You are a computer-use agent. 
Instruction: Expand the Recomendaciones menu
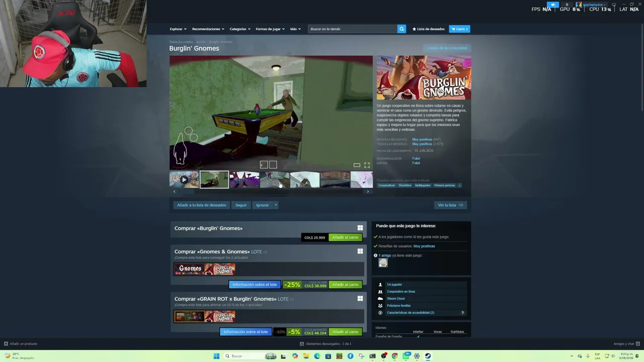pyautogui.click(x=208, y=29)
